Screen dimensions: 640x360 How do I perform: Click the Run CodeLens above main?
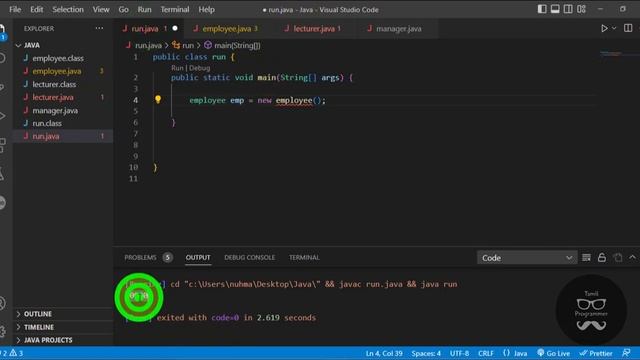pos(177,68)
